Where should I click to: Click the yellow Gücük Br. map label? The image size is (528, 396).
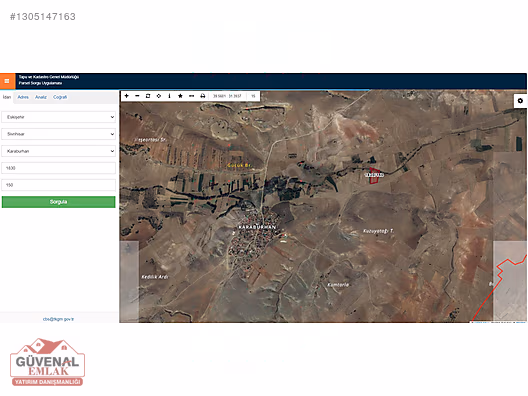[240, 165]
